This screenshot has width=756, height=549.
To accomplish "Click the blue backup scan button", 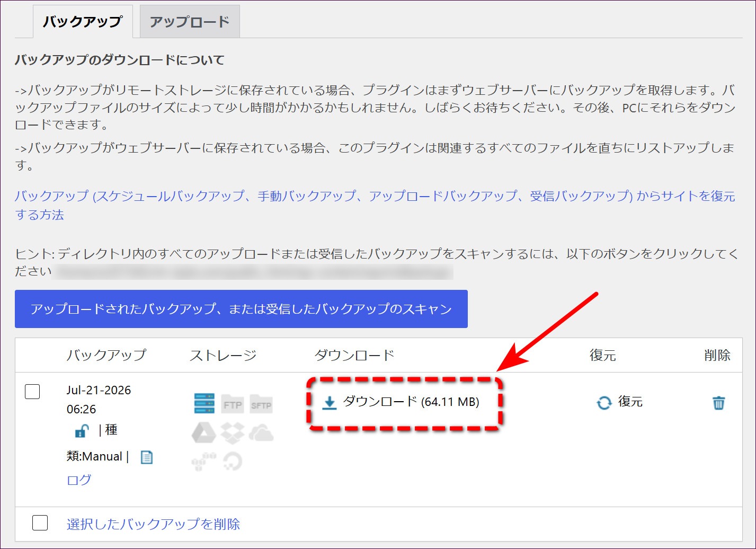I will tap(241, 309).
